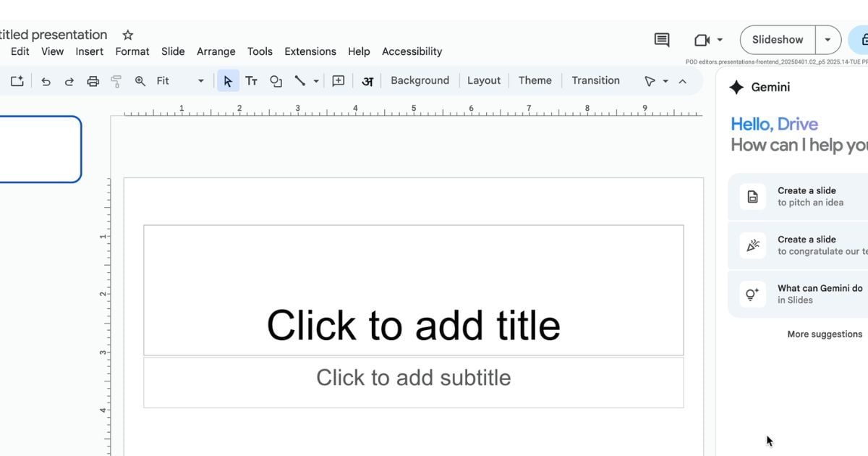Image resolution: width=868 pixels, height=456 pixels.
Task: Insert a text box
Action: 251,81
